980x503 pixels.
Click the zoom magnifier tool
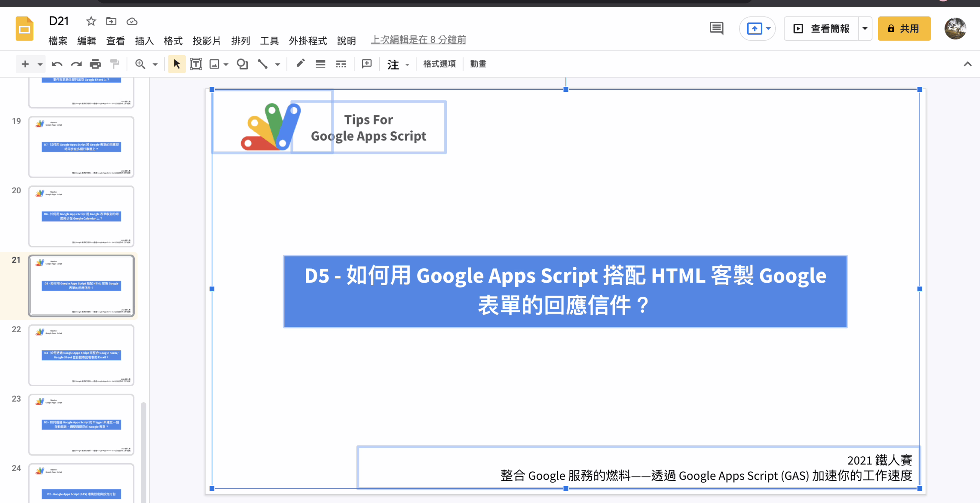click(x=140, y=64)
